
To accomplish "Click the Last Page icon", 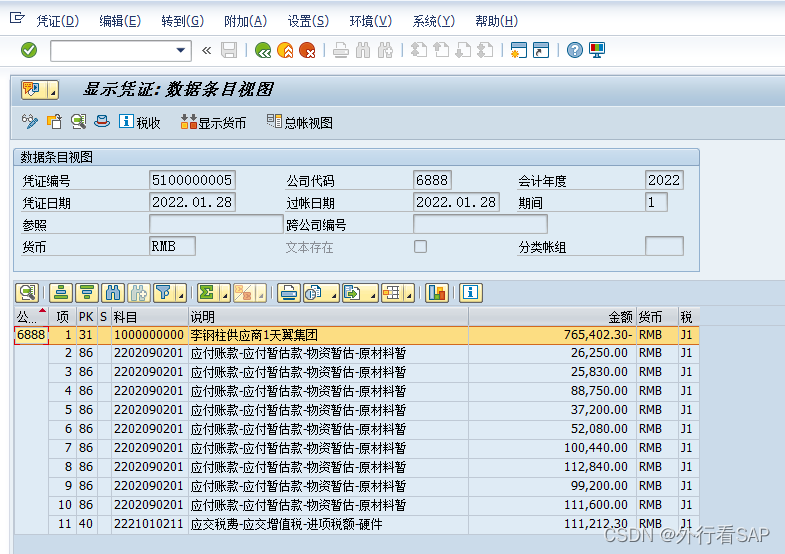I will (485, 50).
